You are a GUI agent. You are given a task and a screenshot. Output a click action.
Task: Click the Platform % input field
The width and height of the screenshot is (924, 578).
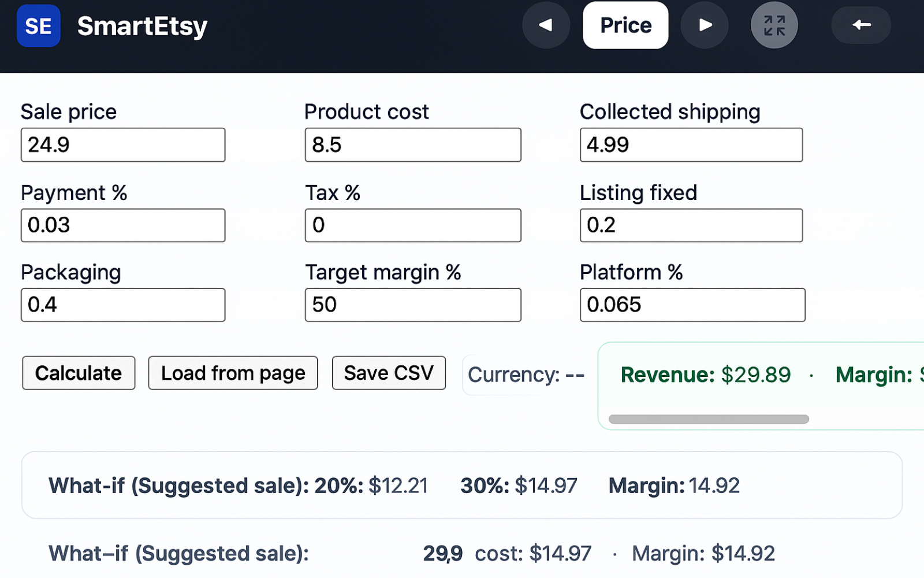[692, 305]
